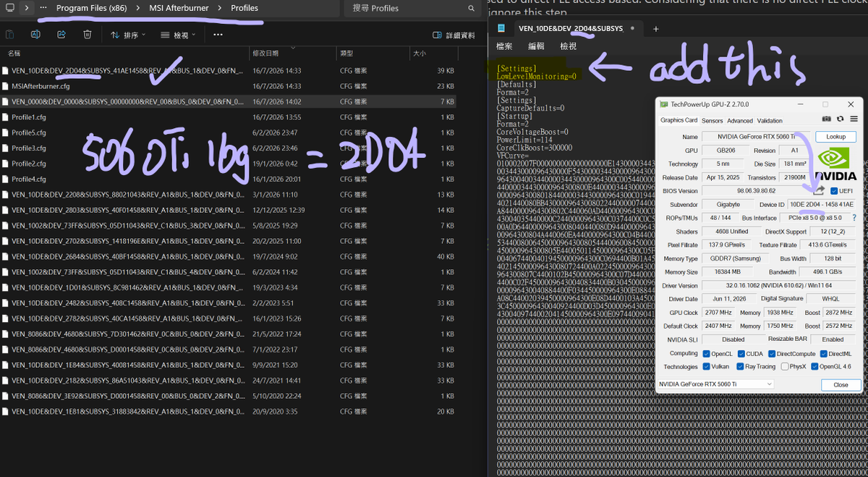Click the Lookup button in GPU-Z
This screenshot has width=868, height=477.
pos(835,136)
